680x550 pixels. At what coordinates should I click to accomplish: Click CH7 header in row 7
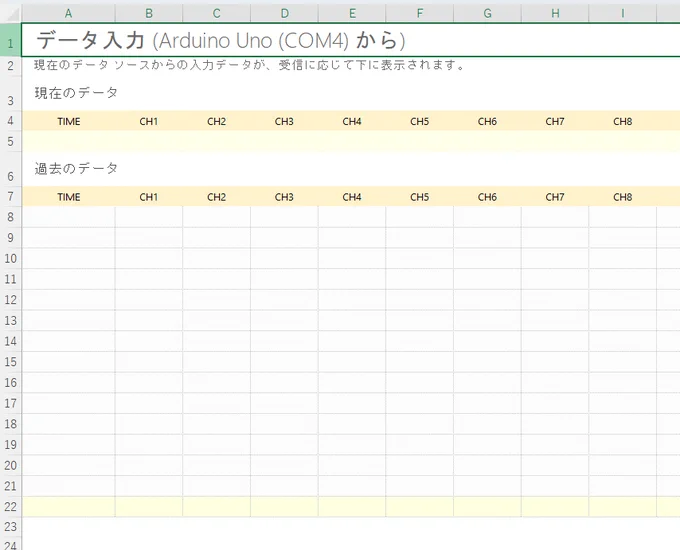(555, 197)
